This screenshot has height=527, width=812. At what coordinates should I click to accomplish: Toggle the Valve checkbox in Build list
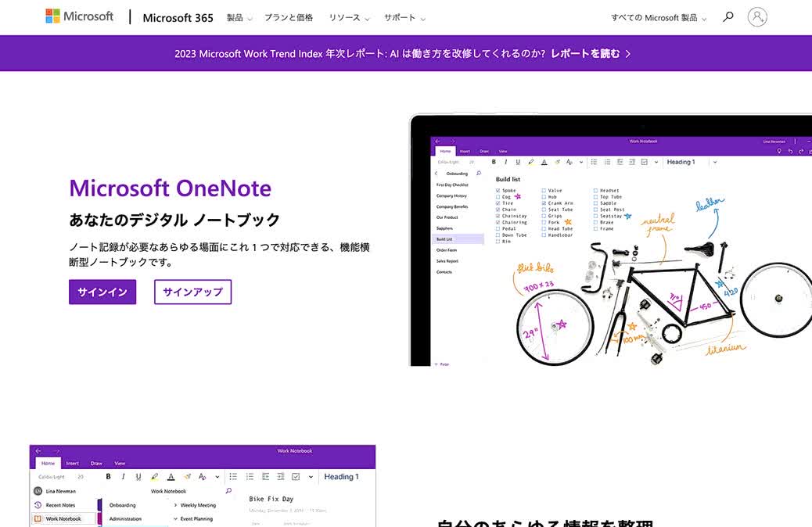(x=544, y=191)
